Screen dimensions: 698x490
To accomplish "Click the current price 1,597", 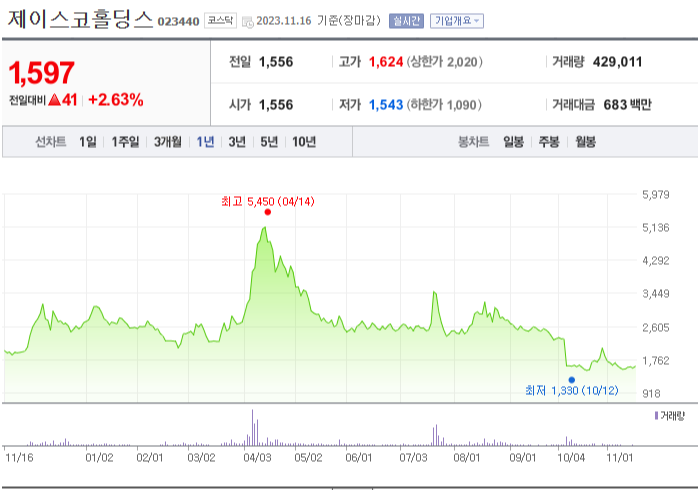I will point(41,73).
